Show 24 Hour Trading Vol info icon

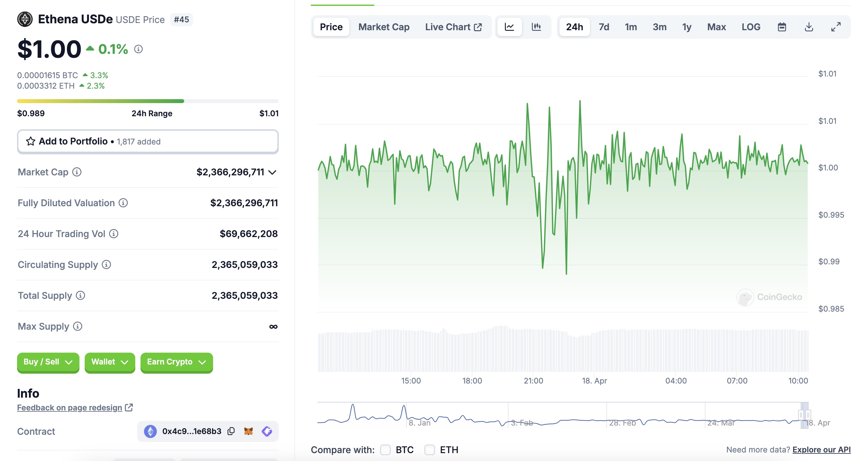[x=114, y=234]
